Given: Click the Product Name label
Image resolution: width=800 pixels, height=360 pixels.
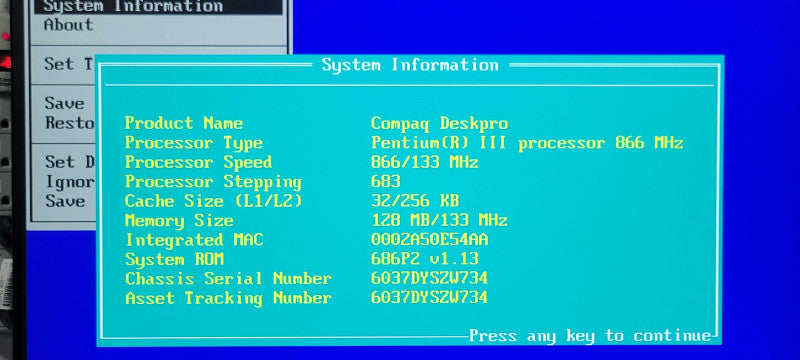Looking at the screenshot, I should pyautogui.click(x=184, y=123).
